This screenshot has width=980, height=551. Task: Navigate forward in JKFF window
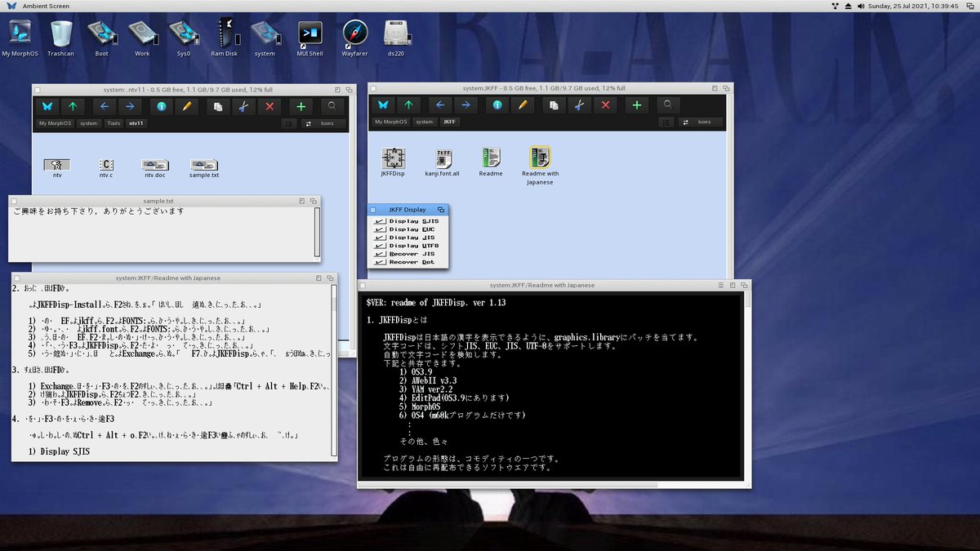point(465,105)
